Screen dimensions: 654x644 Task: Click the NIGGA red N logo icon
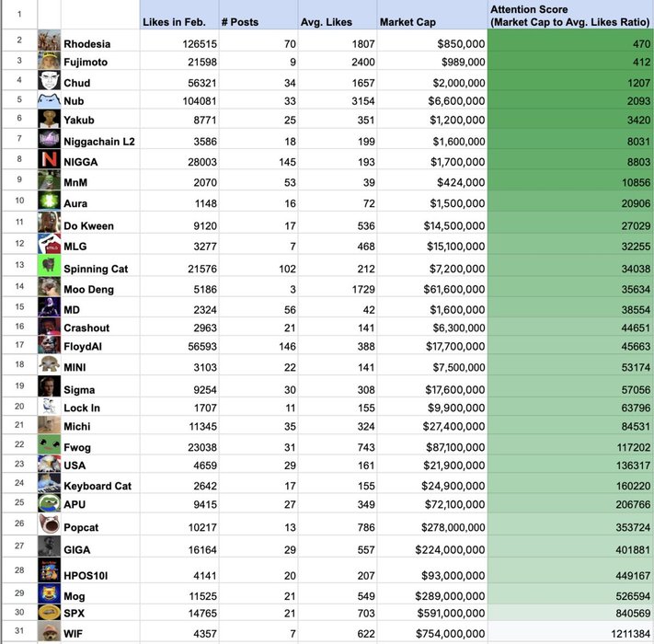coord(49,160)
